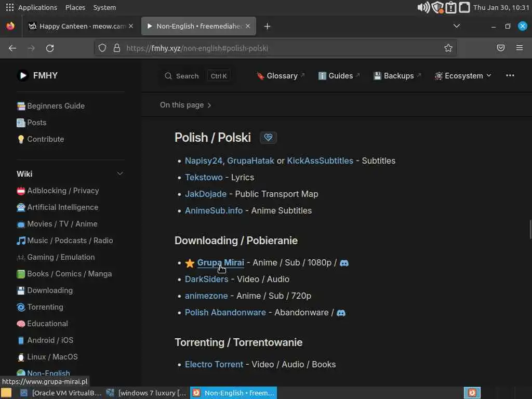Open Beginners Guide in sidebar

51,106
